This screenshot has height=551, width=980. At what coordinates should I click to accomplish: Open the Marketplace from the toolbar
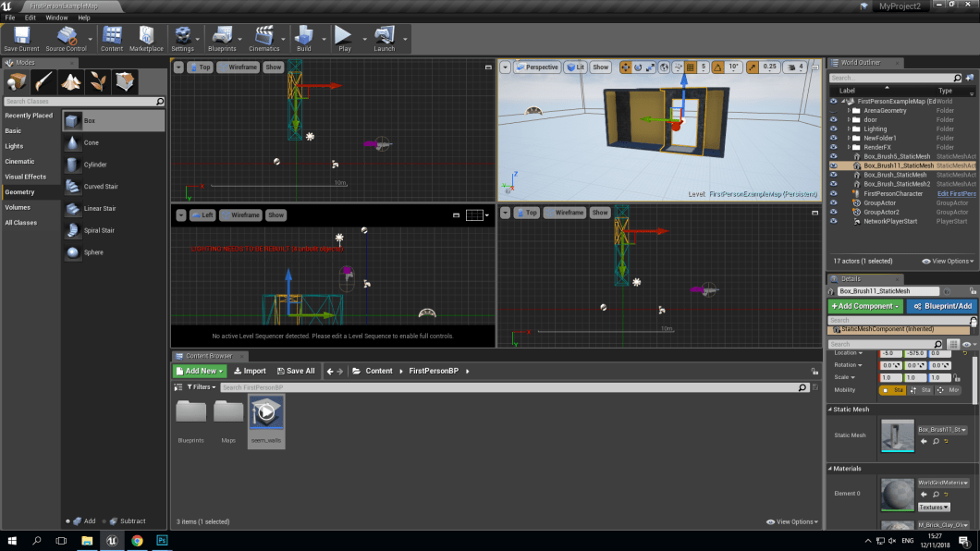146,38
